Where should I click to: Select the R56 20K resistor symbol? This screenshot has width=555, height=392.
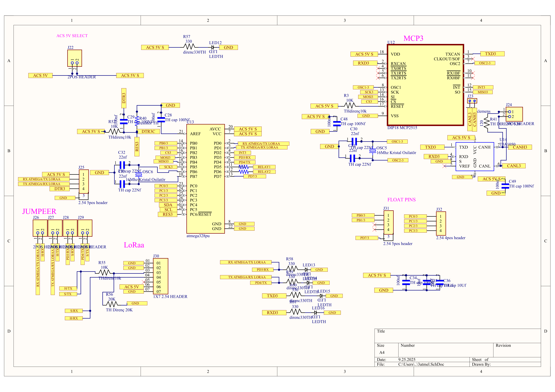[112, 304]
